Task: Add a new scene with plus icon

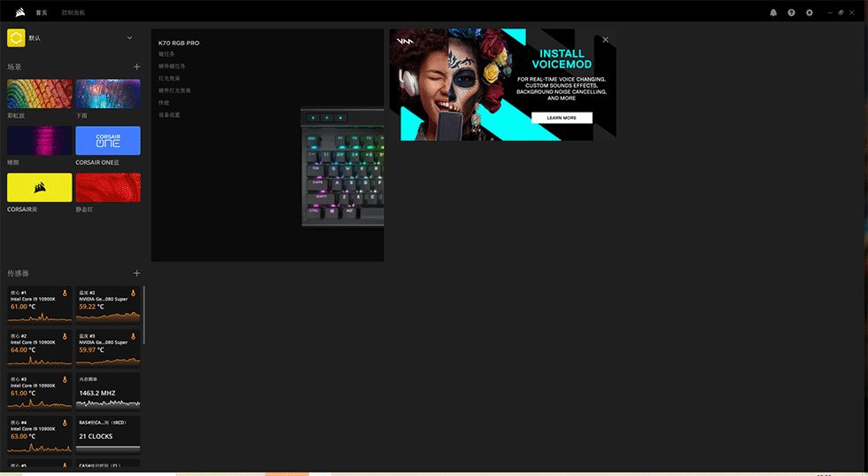Action: 136,66
